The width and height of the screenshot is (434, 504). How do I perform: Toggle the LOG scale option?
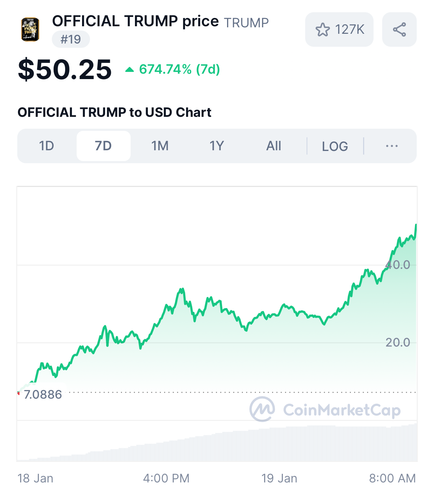pyautogui.click(x=335, y=146)
